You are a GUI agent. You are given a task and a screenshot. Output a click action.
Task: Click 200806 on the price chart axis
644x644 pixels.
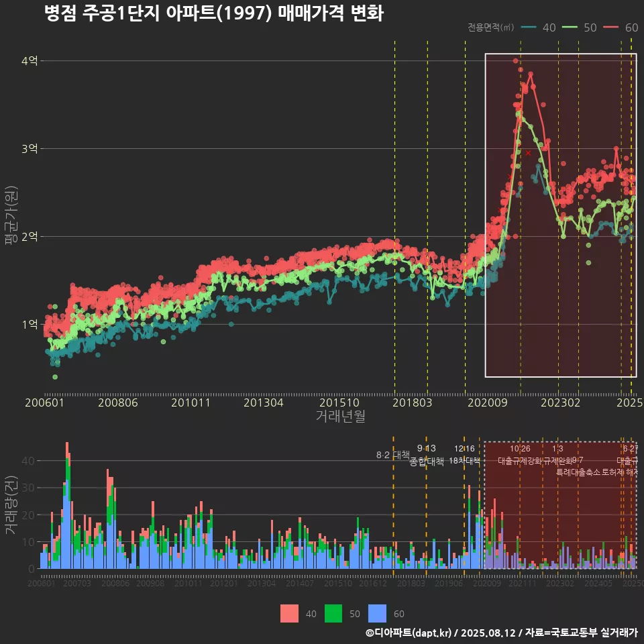pos(118,402)
